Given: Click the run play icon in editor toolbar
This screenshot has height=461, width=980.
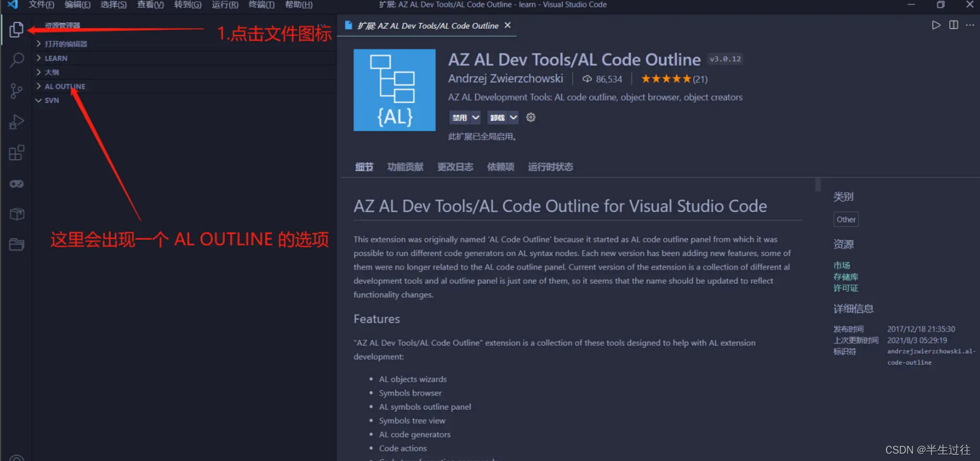Looking at the screenshot, I should tap(936, 25).
